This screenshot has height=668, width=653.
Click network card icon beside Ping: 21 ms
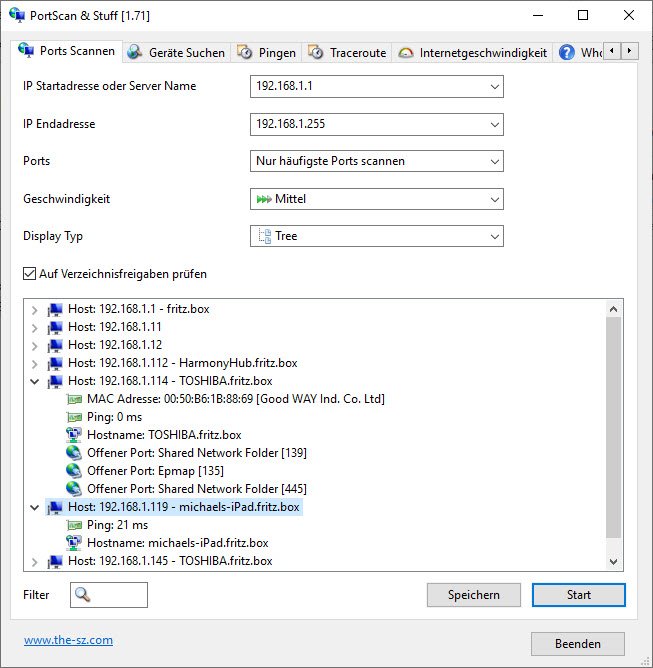tap(75, 526)
